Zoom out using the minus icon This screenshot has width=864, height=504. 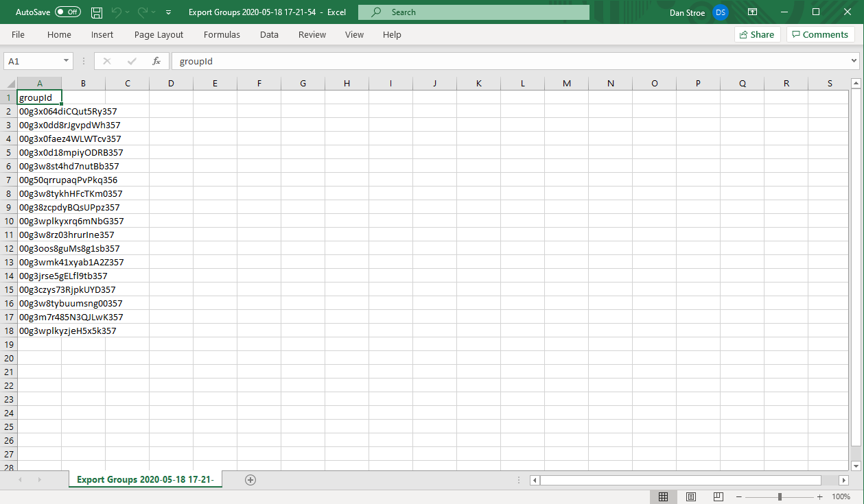click(738, 496)
